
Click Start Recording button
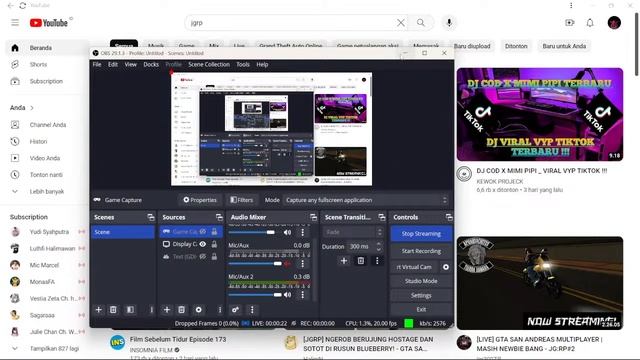click(x=421, y=251)
